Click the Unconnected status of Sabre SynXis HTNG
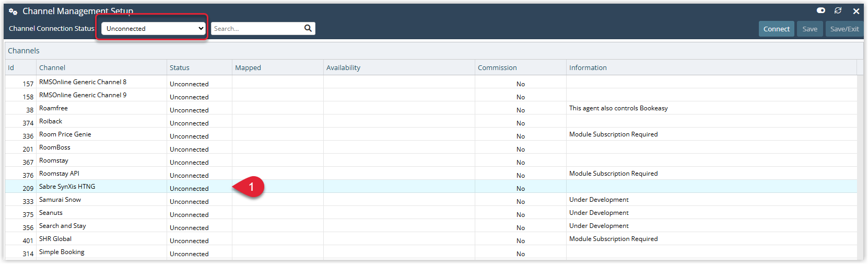Screen dimensions: 868x264 coord(189,188)
